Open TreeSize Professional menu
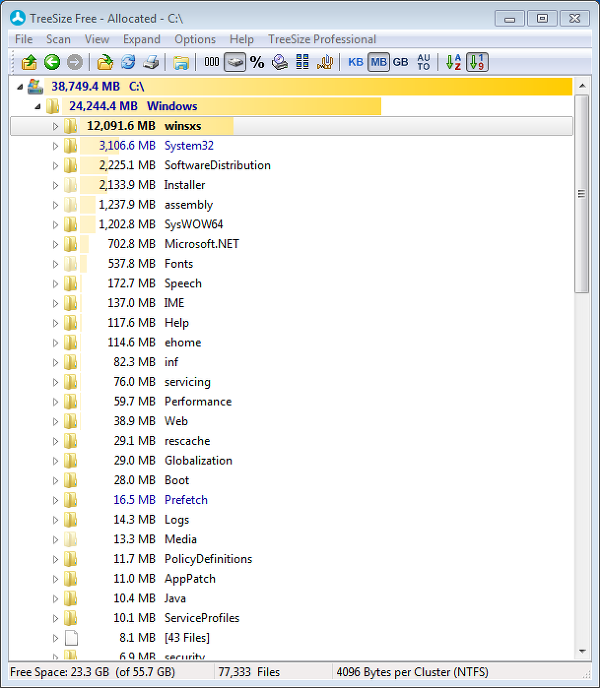This screenshot has width=600, height=688. tap(322, 39)
